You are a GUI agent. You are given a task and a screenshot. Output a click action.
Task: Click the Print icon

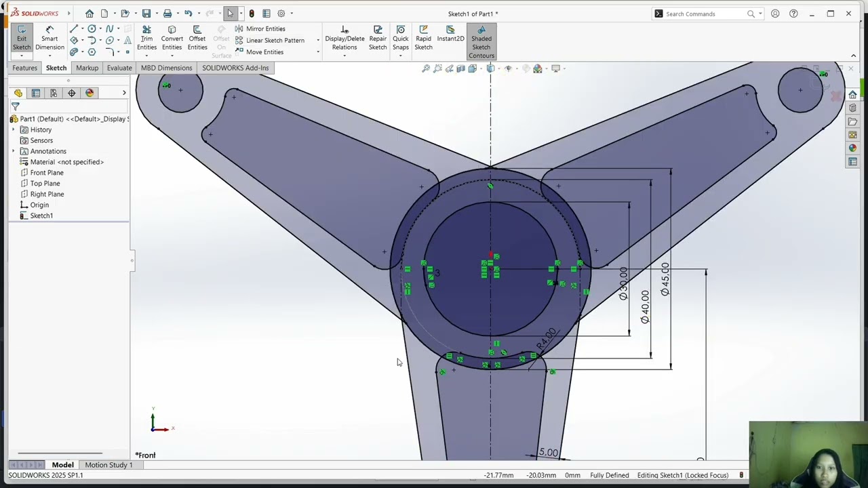(x=167, y=14)
